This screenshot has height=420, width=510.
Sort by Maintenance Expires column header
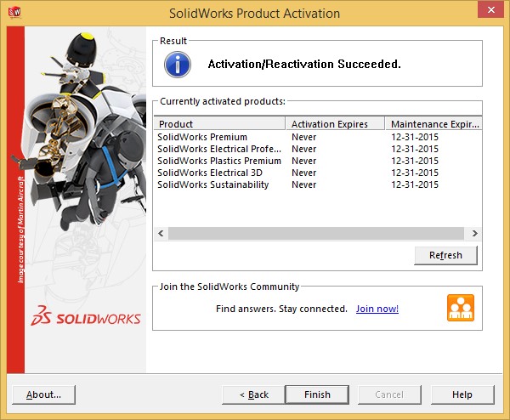pos(433,124)
